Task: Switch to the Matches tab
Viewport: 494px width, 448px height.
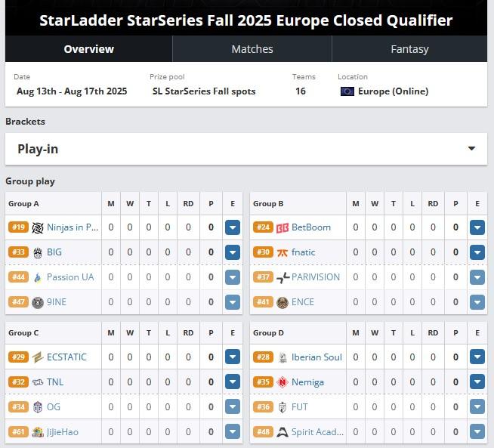Action: pyautogui.click(x=252, y=49)
